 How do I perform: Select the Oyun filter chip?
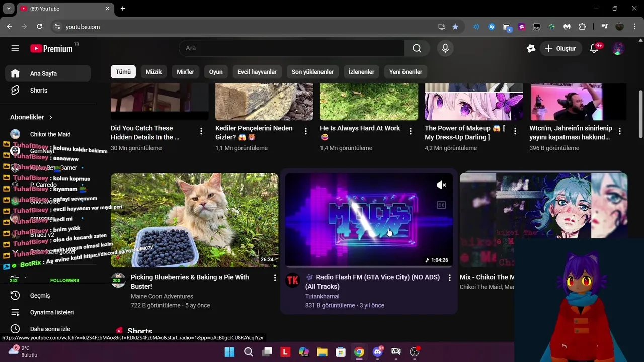pyautogui.click(x=216, y=72)
